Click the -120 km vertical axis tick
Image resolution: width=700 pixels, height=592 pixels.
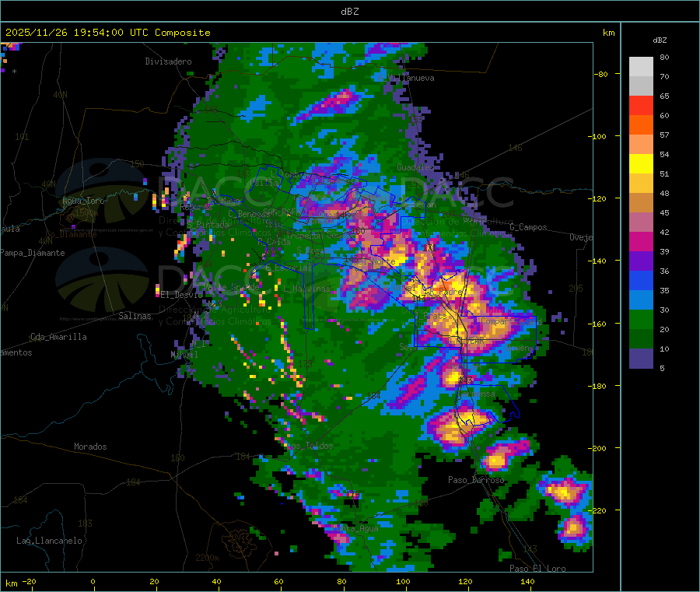pos(599,198)
